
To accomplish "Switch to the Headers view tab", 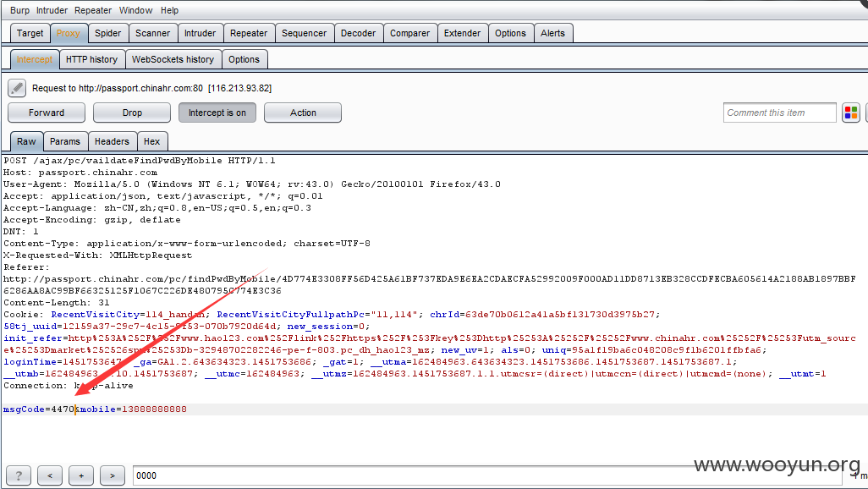I will [112, 141].
